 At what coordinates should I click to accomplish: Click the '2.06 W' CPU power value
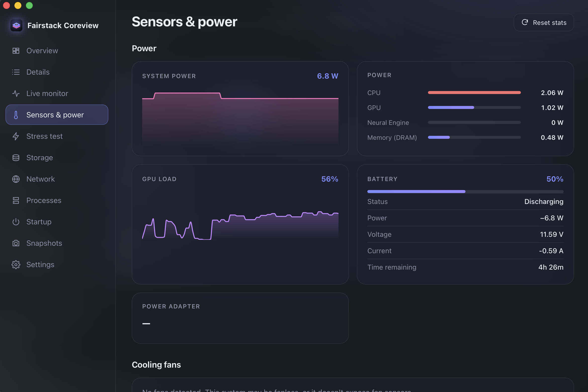[552, 93]
